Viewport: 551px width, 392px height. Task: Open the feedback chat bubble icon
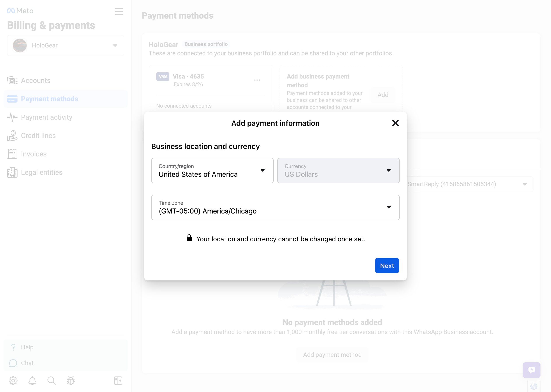point(532,370)
